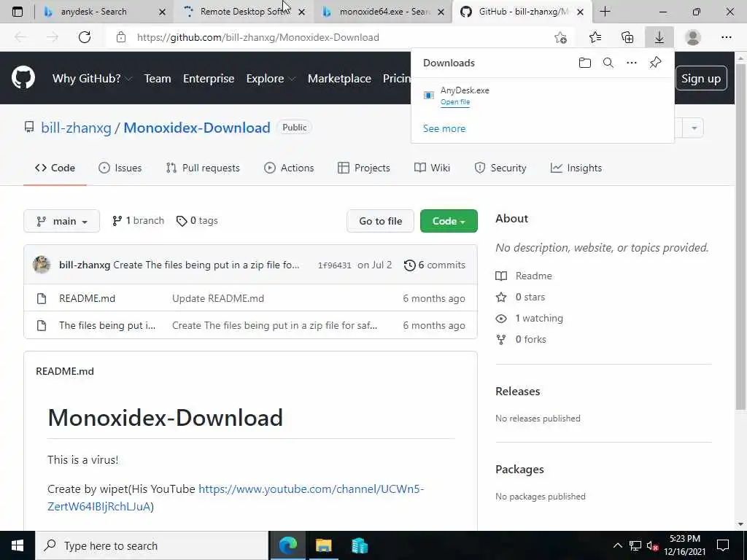Viewport: 747px width, 560px height.
Task: Open a new browser tab
Action: [x=605, y=12]
